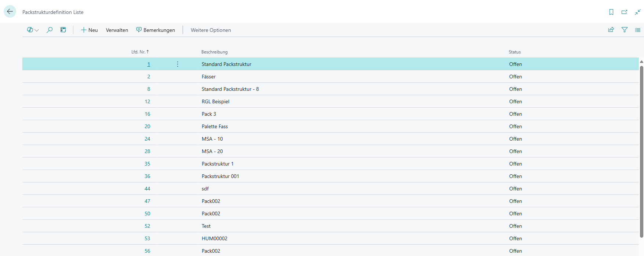This screenshot has height=256, width=644.
Task: Click the share icon in toolbar
Action: (611, 30)
